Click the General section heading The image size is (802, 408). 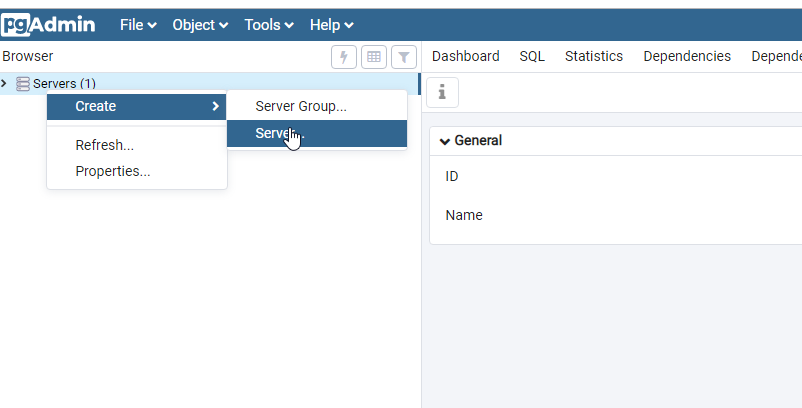coord(478,141)
